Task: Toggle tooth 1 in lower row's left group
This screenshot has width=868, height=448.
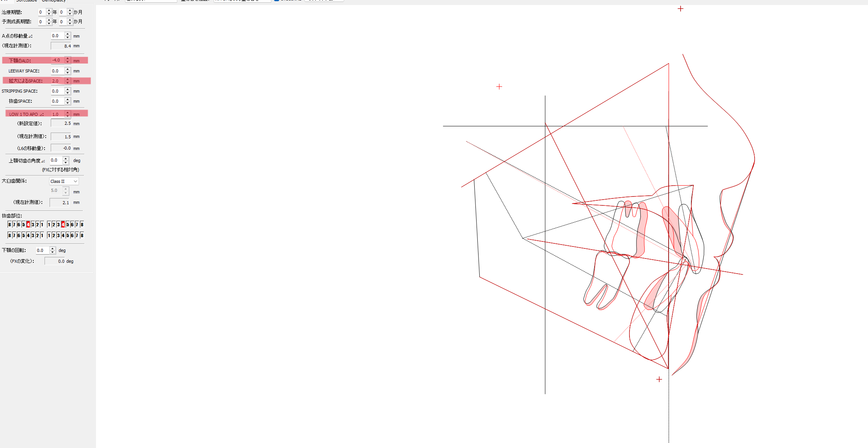Action: (42, 236)
